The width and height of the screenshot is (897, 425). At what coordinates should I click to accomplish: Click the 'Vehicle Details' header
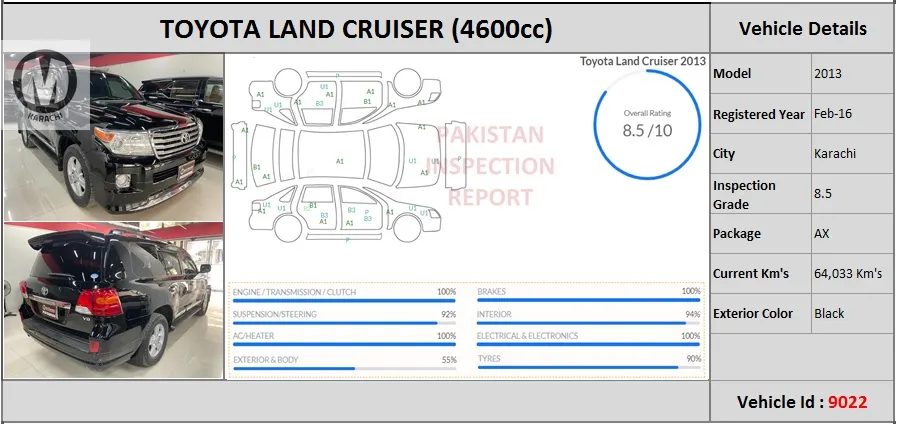tap(803, 28)
